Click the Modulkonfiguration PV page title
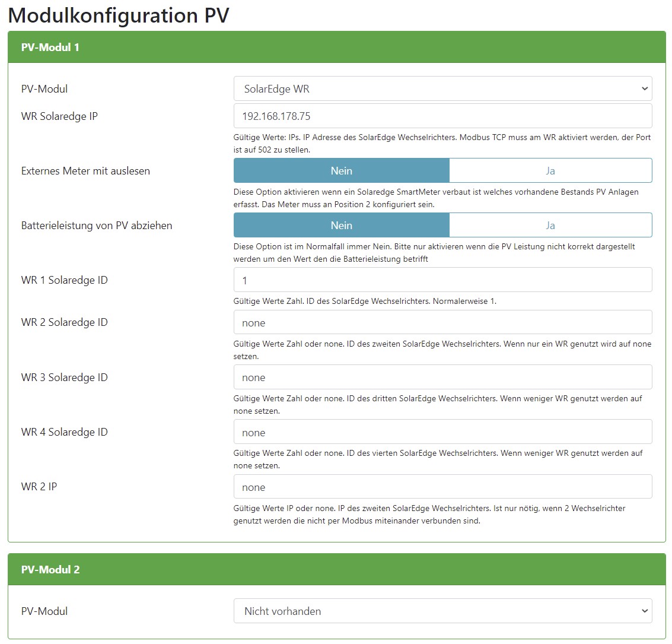The height and width of the screenshot is (644, 672). (x=119, y=15)
